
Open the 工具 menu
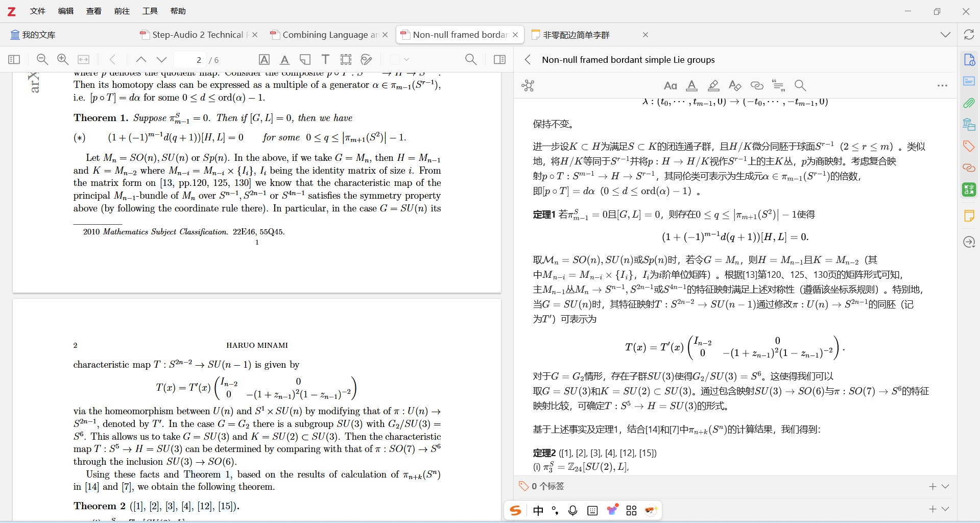(150, 11)
